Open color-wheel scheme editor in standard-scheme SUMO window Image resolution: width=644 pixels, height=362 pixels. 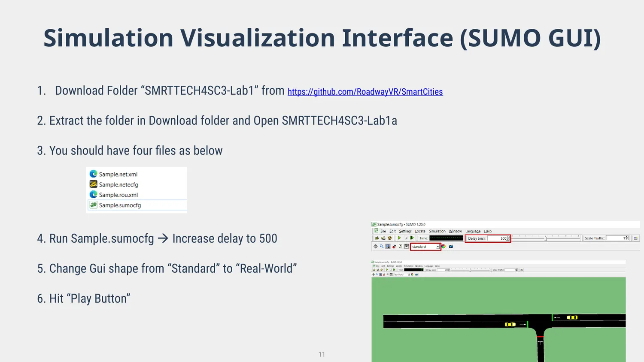[x=444, y=247]
